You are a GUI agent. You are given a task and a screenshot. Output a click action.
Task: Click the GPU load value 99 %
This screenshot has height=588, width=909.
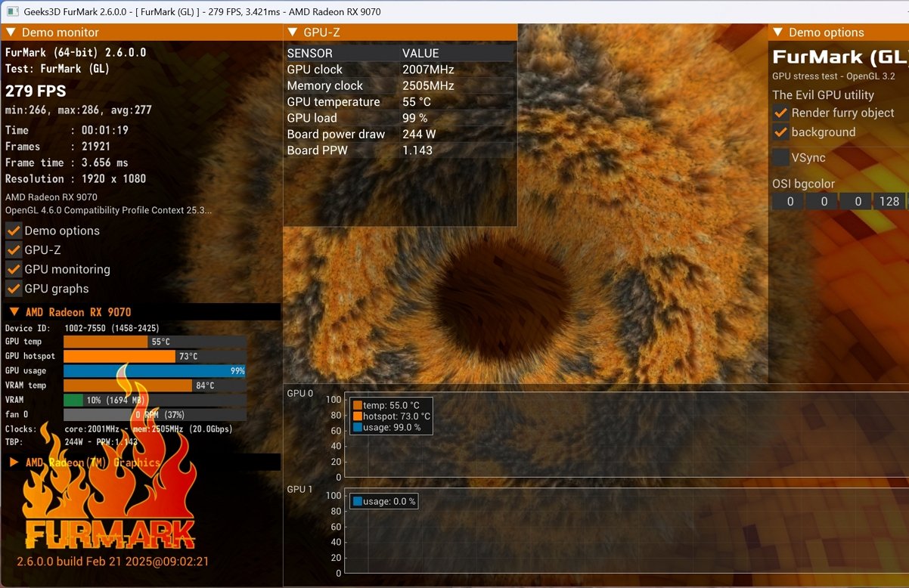click(x=415, y=118)
